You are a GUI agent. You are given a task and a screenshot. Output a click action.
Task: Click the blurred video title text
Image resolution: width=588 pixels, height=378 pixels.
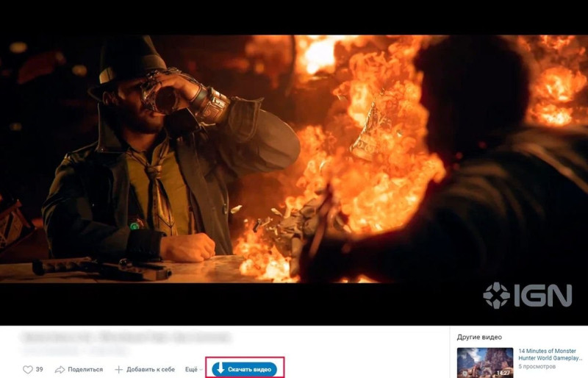pos(124,337)
